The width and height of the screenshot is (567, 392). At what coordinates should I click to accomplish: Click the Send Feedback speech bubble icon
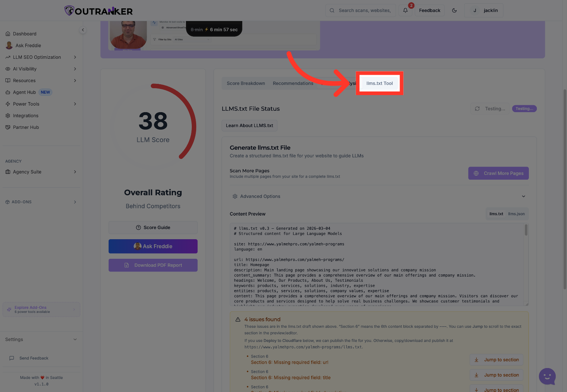tap(12, 358)
